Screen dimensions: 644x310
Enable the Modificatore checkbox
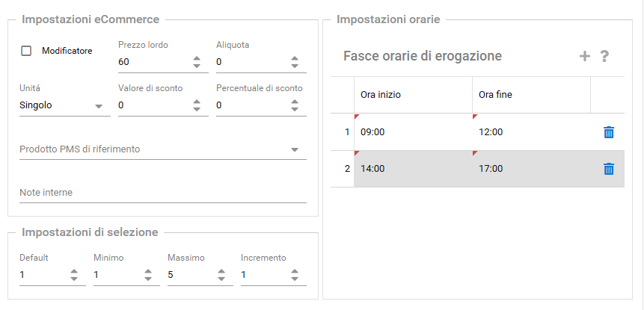tap(26, 51)
